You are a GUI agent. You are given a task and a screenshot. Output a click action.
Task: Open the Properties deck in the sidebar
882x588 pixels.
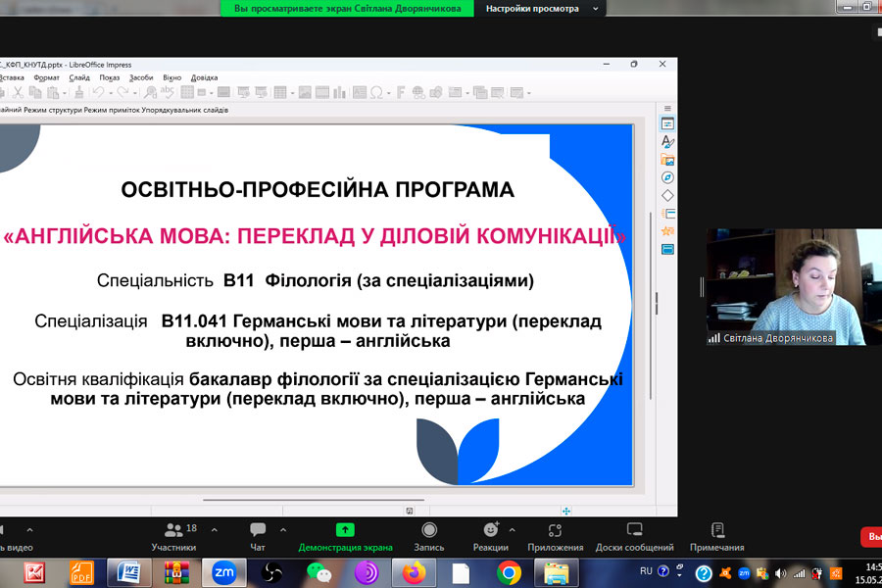pos(667,124)
